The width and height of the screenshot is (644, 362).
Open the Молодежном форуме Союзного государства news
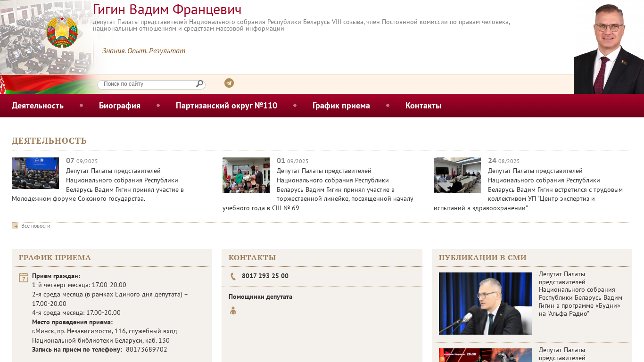98,185
